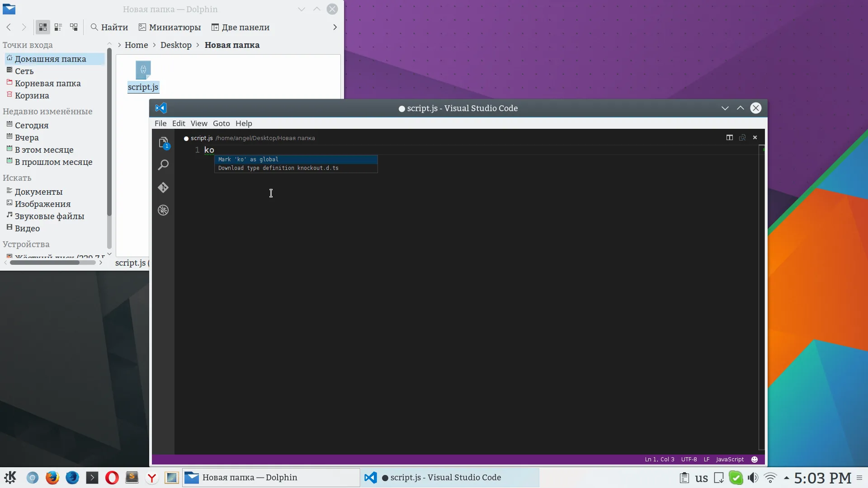868x488 pixels.
Task: Open UTF-8 encoding selector in status bar
Action: point(689,459)
